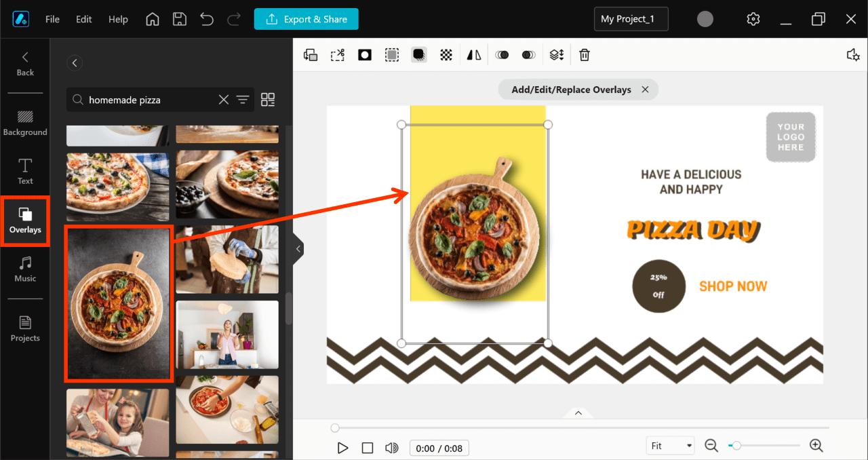Collapse the timeline using the up arrow

click(578, 412)
